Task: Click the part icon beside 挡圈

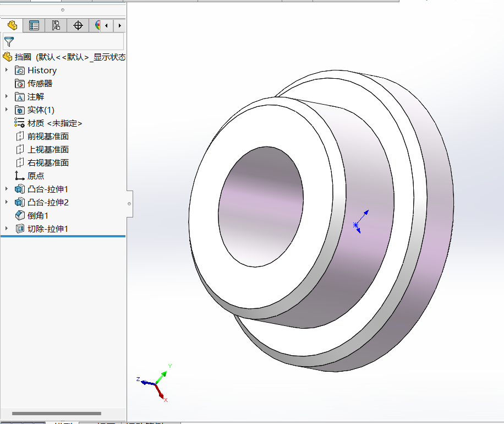Action: pyautogui.click(x=7, y=57)
